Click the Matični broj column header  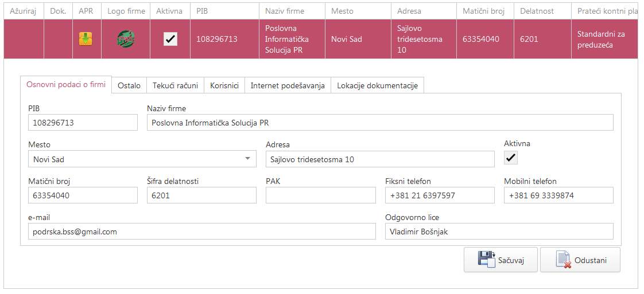pyautogui.click(x=483, y=11)
